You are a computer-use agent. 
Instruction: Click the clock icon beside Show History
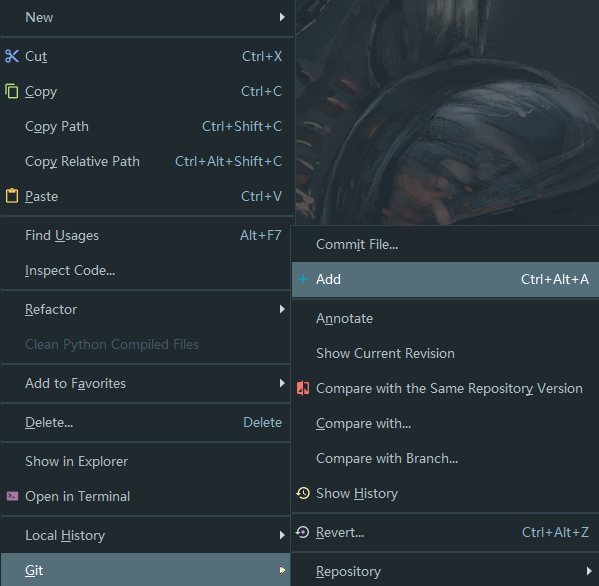pyautogui.click(x=303, y=493)
